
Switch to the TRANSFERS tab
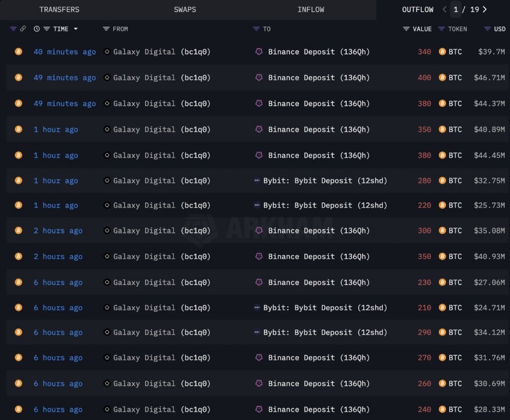click(59, 9)
